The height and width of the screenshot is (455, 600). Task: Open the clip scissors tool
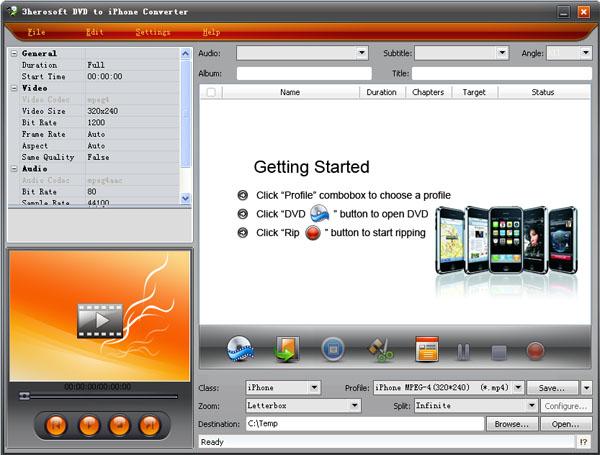tap(380, 349)
